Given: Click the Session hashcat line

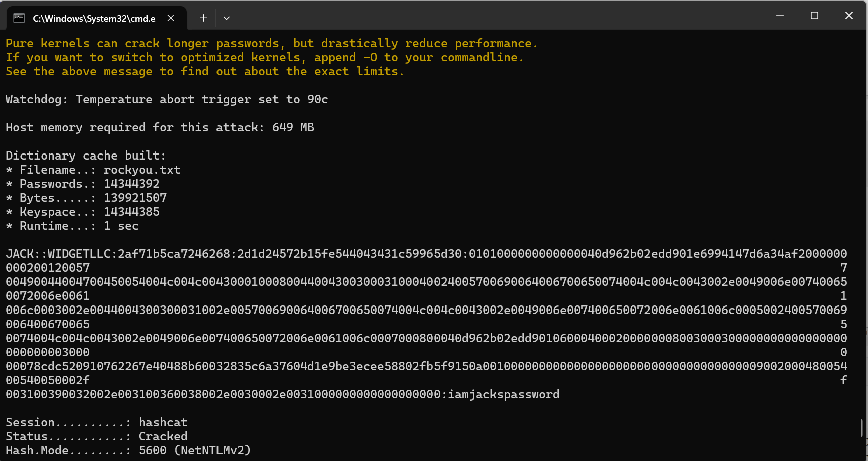Looking at the screenshot, I should tap(97, 422).
